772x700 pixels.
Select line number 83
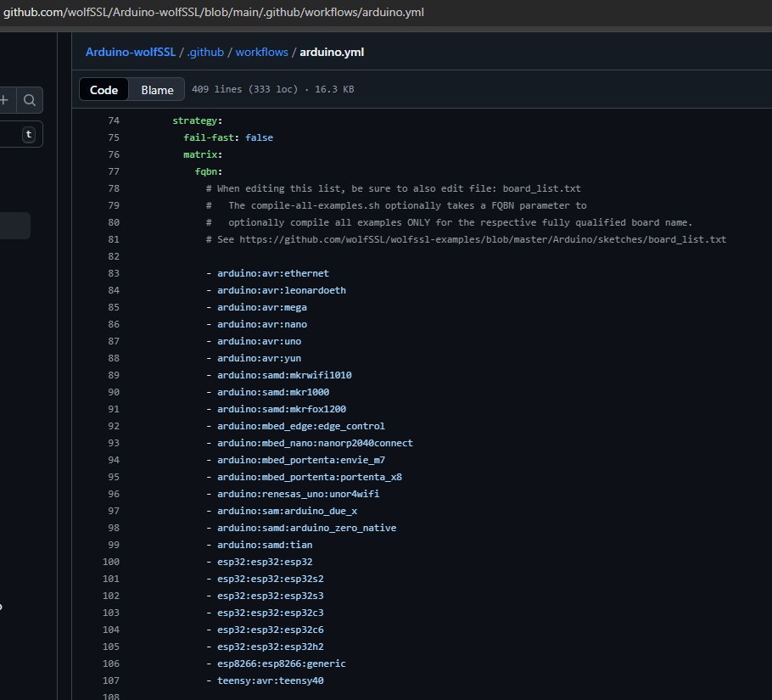point(114,273)
